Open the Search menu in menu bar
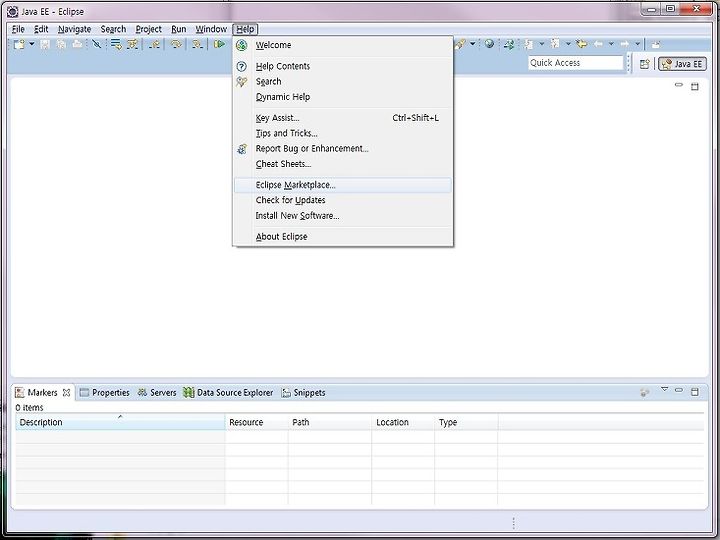 click(113, 29)
